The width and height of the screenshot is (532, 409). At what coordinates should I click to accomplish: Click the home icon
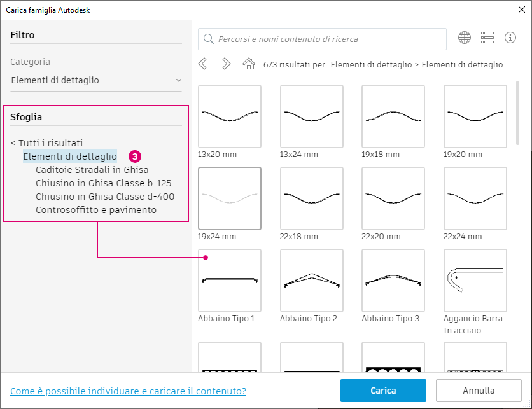click(249, 64)
